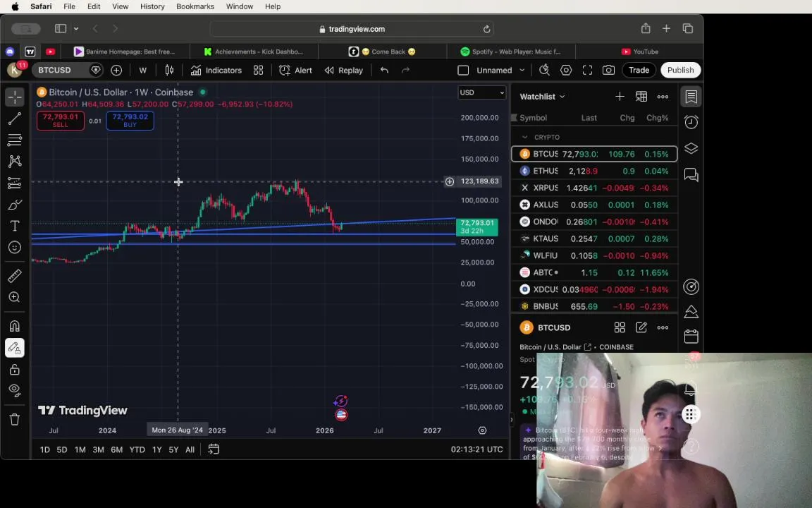This screenshot has height=508, width=812.
Task: Click the Publish button
Action: pyautogui.click(x=680, y=70)
